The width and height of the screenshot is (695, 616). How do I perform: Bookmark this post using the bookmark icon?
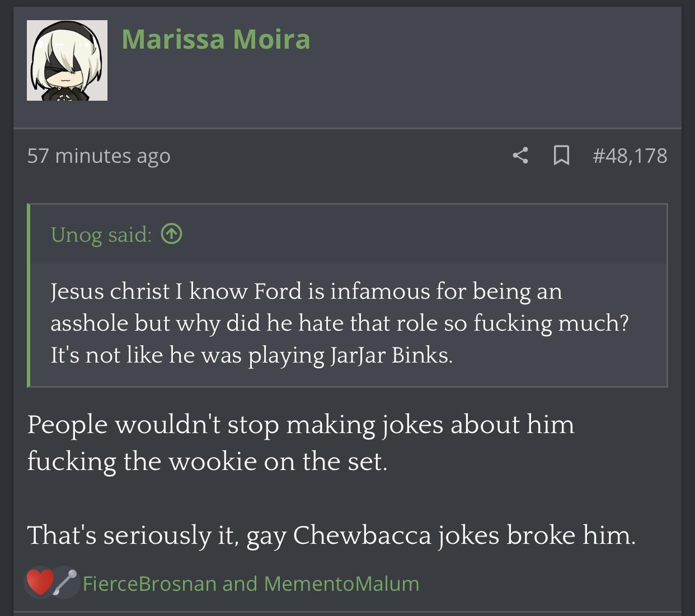(561, 156)
